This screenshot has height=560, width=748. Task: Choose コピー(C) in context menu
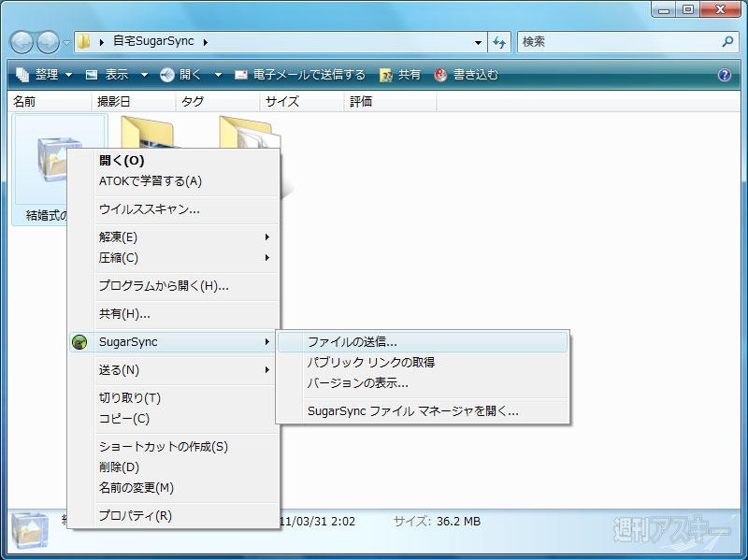tap(174, 419)
